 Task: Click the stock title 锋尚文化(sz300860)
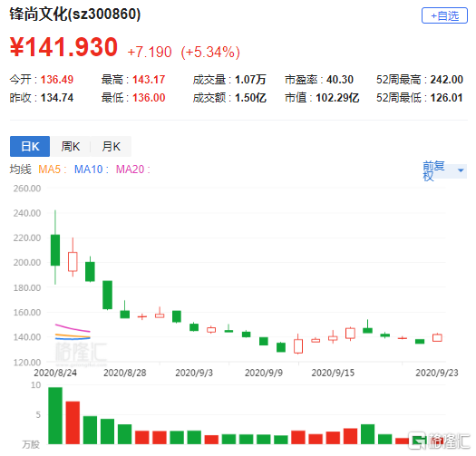click(x=75, y=14)
